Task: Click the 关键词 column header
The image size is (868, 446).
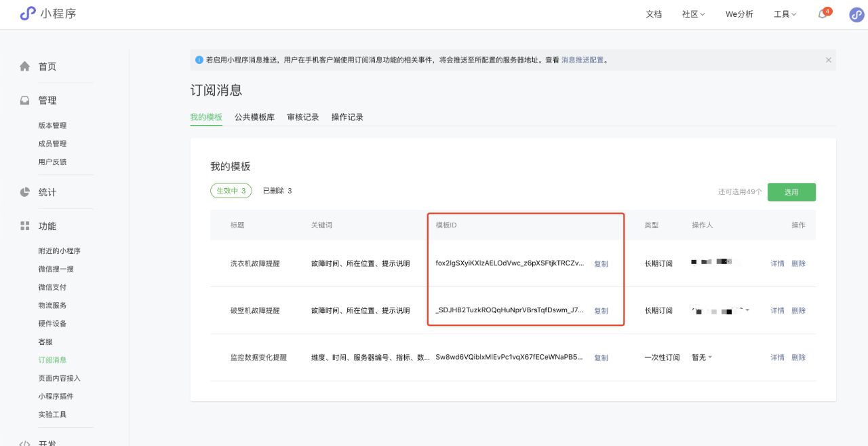Action: [322, 225]
